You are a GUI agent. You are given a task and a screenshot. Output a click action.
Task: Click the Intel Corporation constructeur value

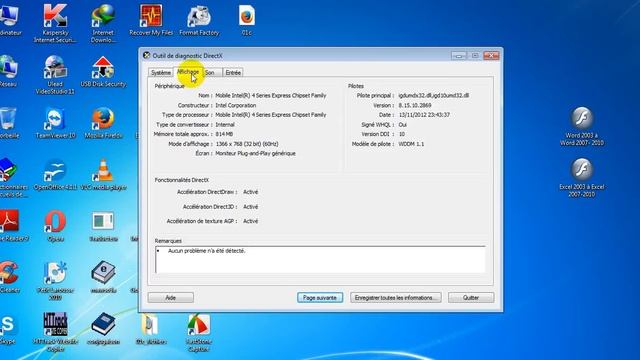click(x=236, y=105)
